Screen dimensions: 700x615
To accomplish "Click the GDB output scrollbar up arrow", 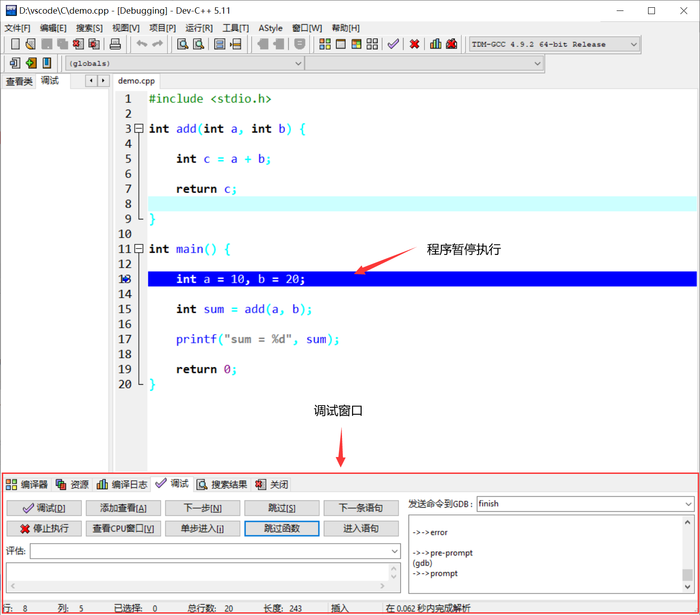I will 688,522.
